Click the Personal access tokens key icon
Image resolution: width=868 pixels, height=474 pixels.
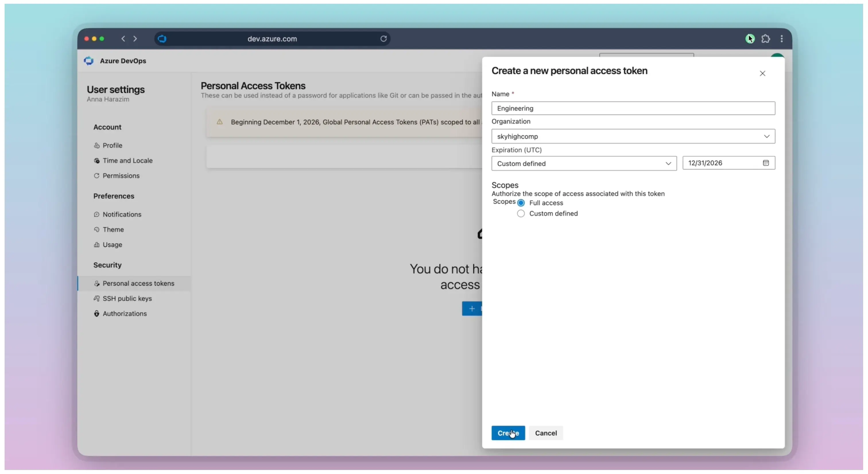point(97,284)
